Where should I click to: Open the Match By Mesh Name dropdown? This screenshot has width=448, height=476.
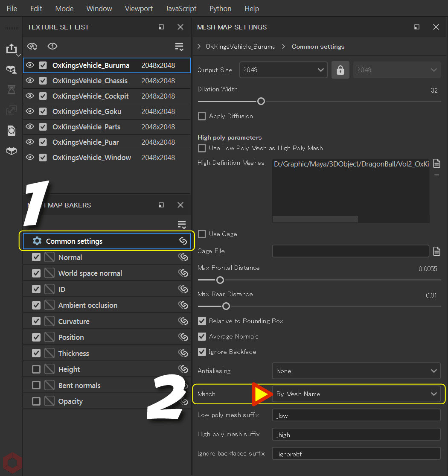pyautogui.click(x=356, y=394)
